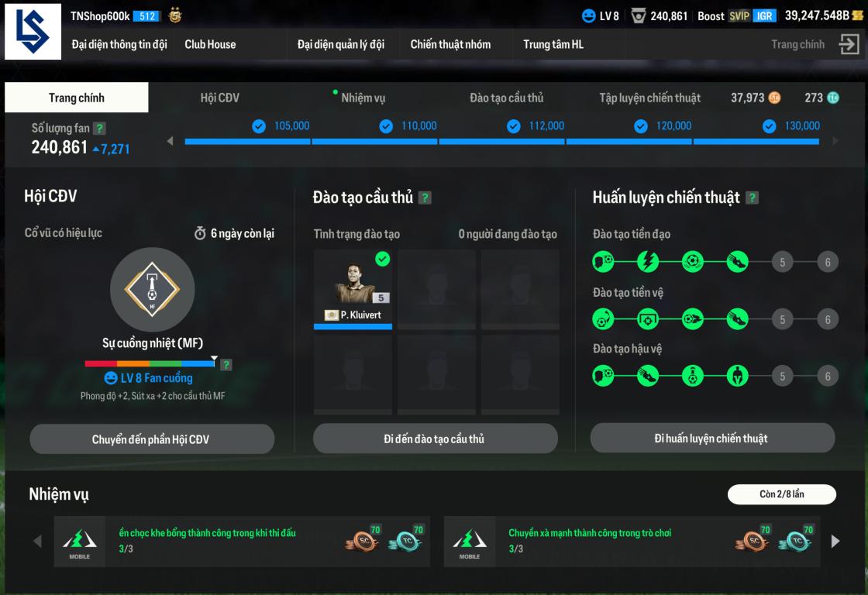Switch to the Nhiệm vụ tab
The image size is (868, 595).
tap(363, 98)
